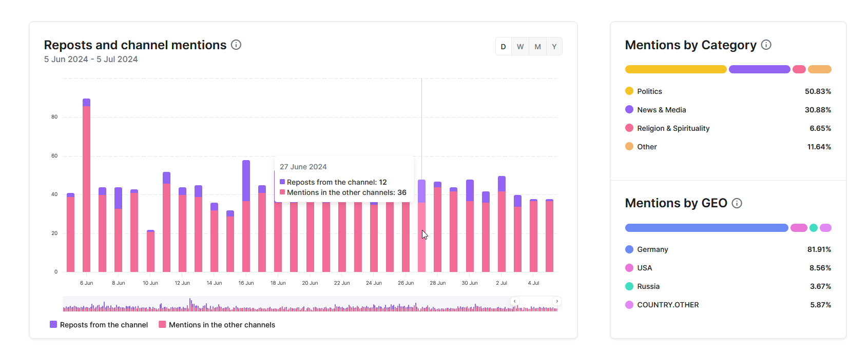Click left arrow handle on range navigator

tap(514, 301)
